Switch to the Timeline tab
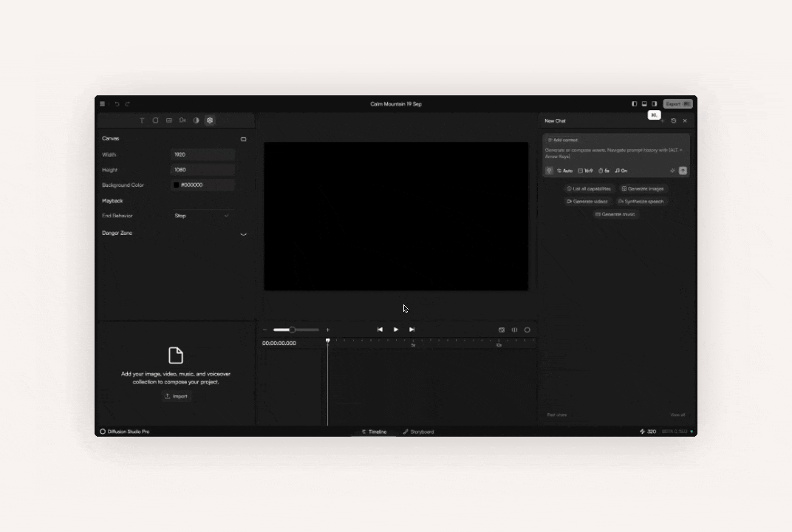 click(375, 432)
